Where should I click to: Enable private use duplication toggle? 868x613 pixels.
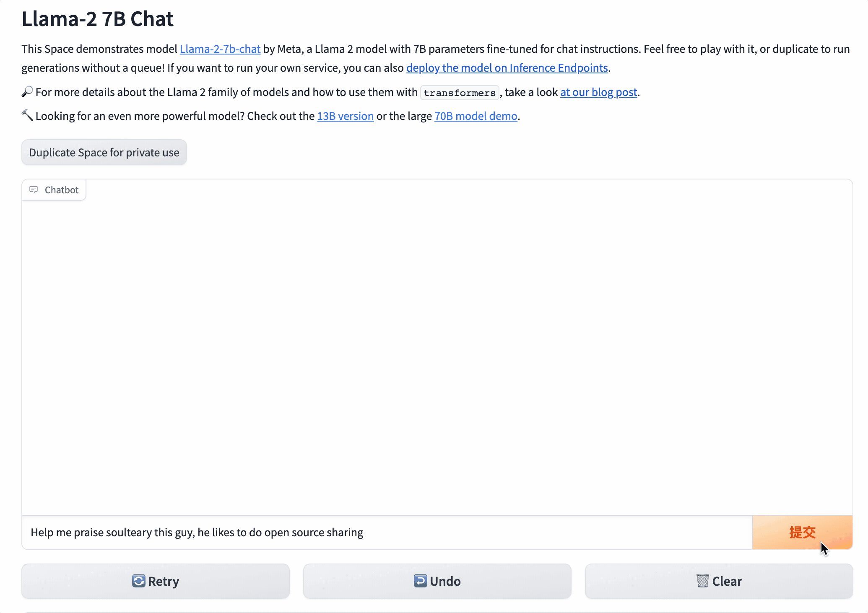[x=104, y=152]
